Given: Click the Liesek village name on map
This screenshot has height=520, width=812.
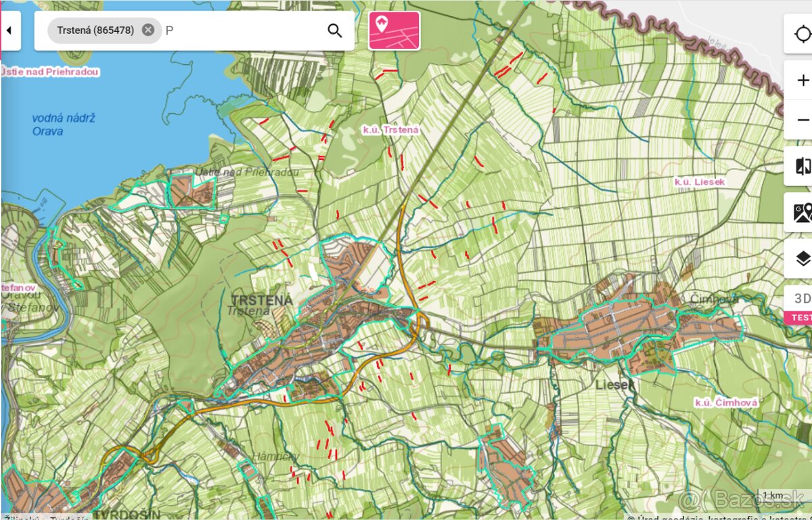Looking at the screenshot, I should (x=614, y=385).
